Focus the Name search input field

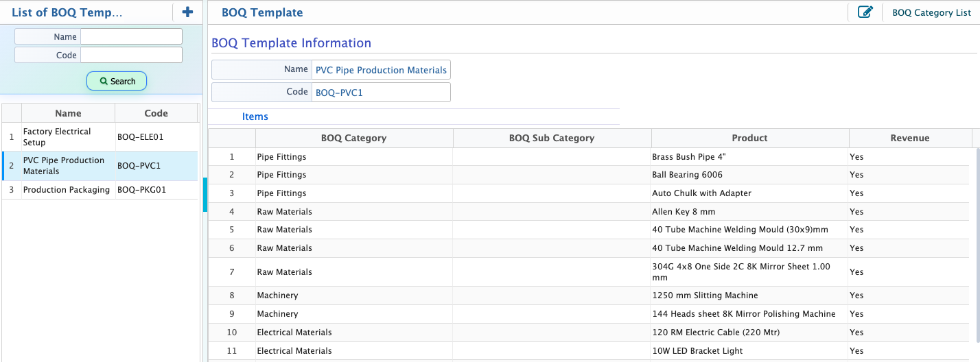131,36
